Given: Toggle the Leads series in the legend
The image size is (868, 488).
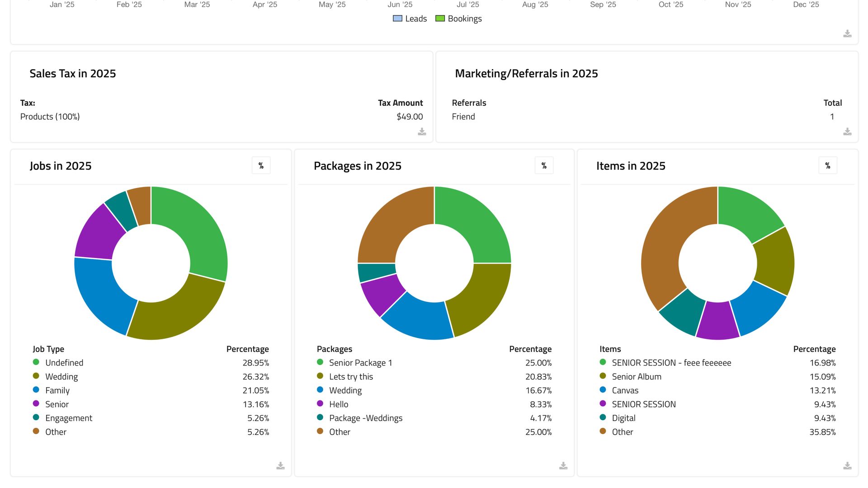Looking at the screenshot, I should pos(409,19).
